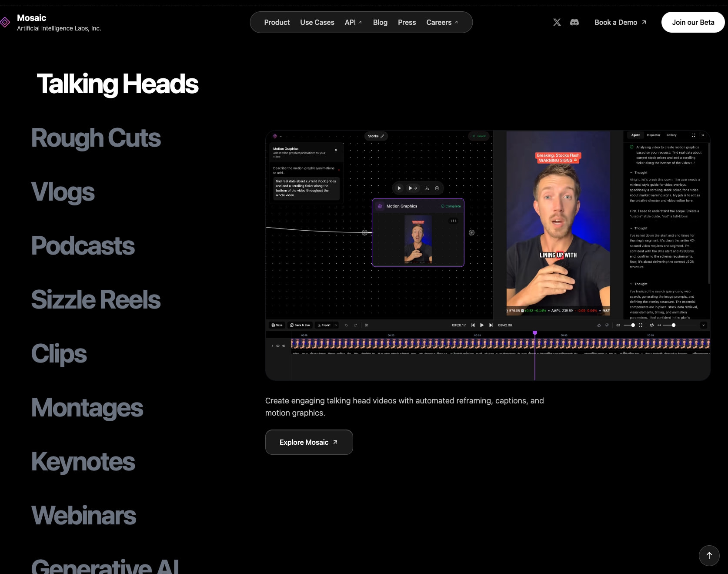Open the Discord icon in header

[x=574, y=22]
